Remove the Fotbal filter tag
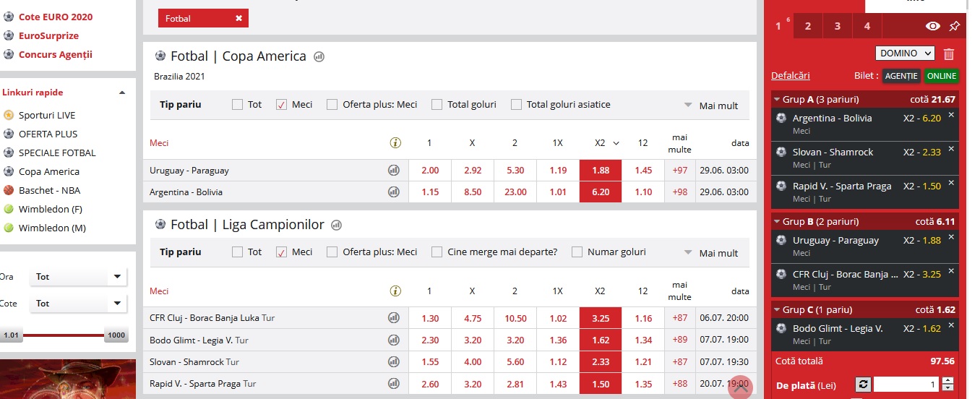The width and height of the screenshot is (980, 399). pyautogui.click(x=238, y=18)
